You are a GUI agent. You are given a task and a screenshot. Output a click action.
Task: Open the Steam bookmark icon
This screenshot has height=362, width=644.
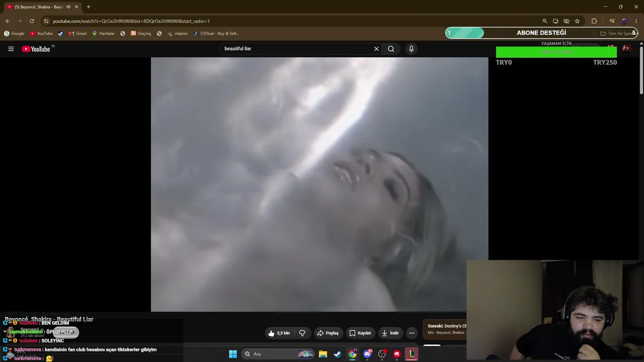[60, 34]
